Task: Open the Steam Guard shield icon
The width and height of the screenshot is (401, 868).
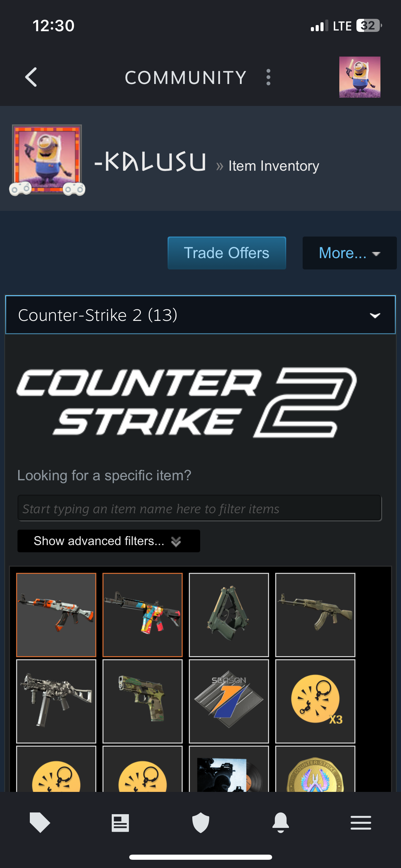Action: point(200,822)
